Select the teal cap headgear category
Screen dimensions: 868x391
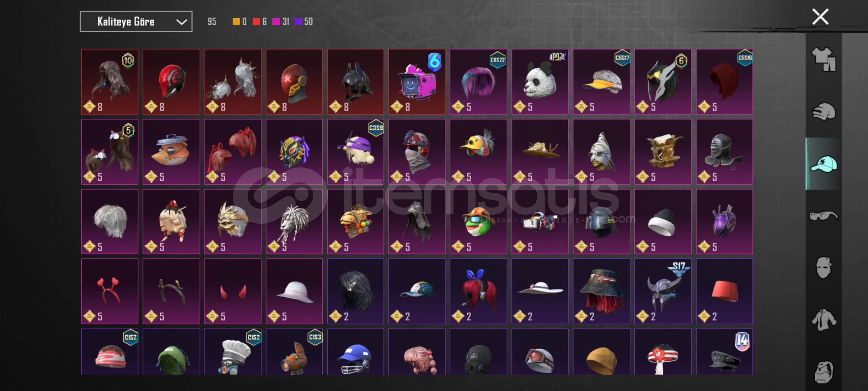click(824, 164)
